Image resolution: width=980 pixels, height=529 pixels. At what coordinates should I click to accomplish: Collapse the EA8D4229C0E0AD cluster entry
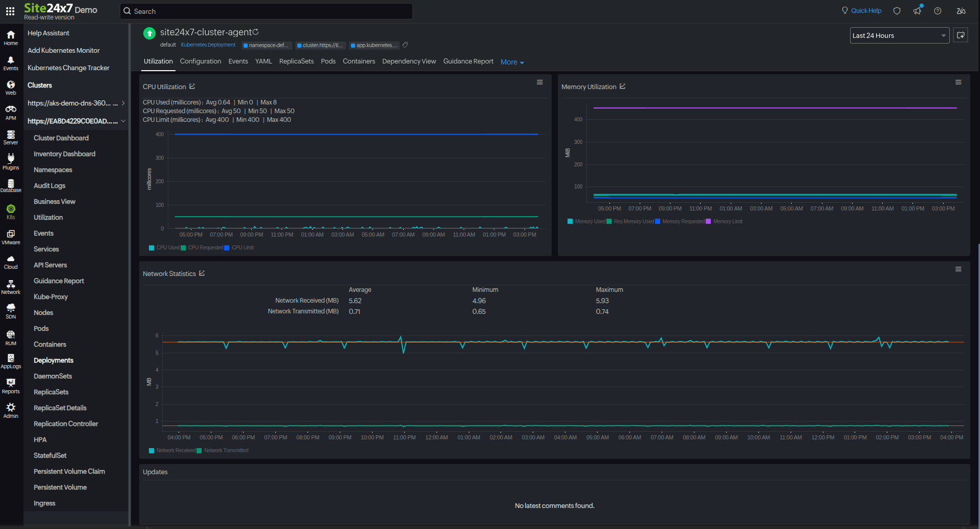(123, 121)
